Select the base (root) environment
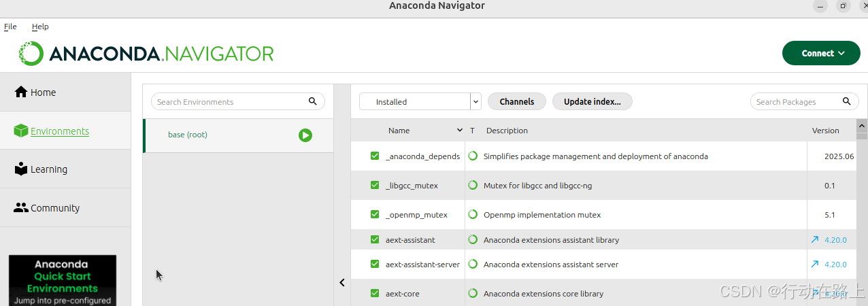Viewport: 868px width, 306px height. click(x=238, y=135)
